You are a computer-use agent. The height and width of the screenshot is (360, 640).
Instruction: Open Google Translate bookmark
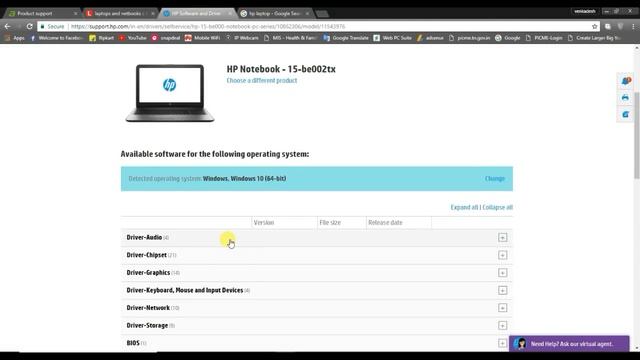coord(346,38)
